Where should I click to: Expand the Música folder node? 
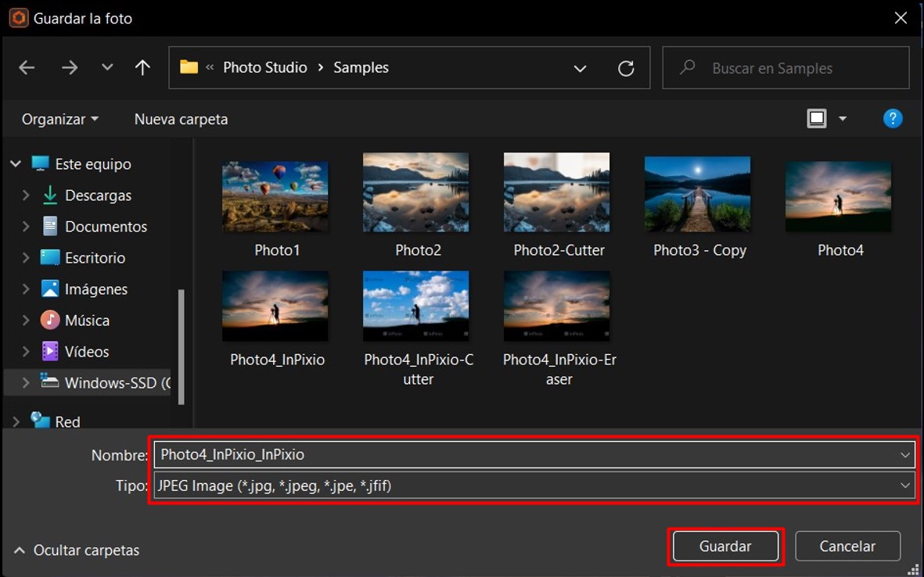point(25,320)
